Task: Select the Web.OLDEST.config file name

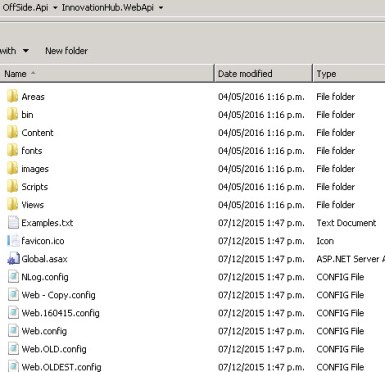Action: pyautogui.click(x=61, y=367)
